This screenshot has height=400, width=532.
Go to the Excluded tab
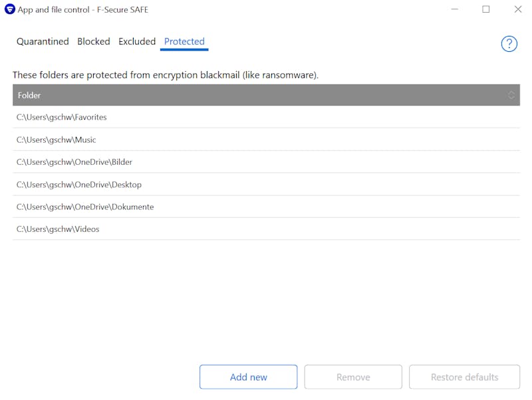(x=137, y=41)
